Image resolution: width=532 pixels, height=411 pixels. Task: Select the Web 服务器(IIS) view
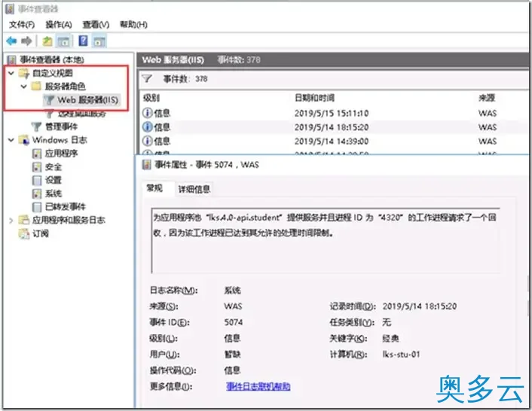coord(88,99)
